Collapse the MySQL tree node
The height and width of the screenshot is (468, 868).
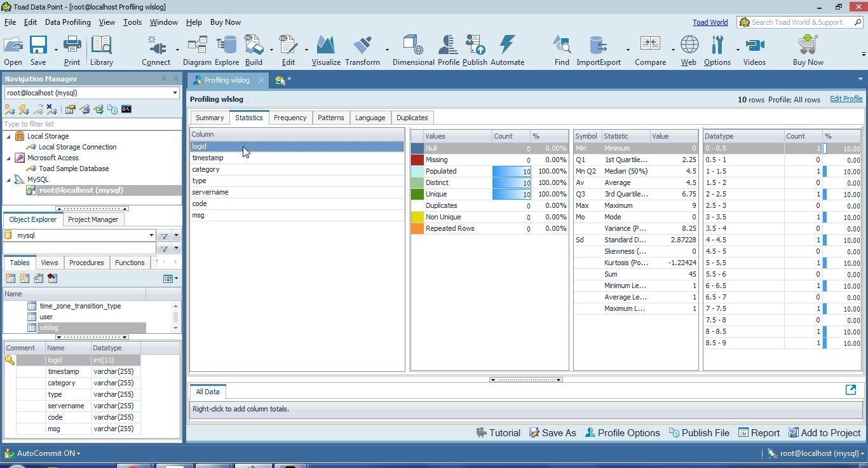pos(9,179)
